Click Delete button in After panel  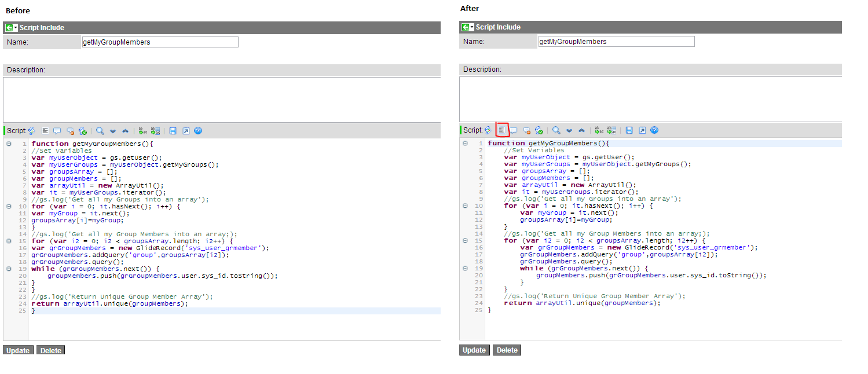click(507, 350)
